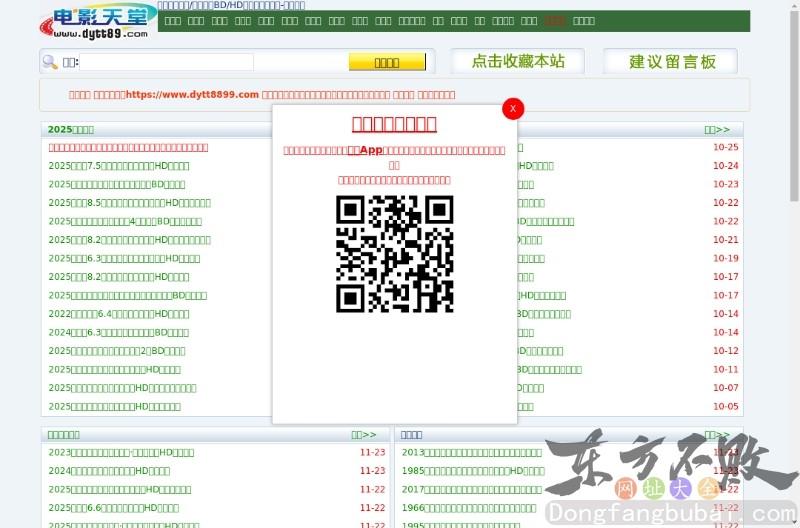Close the QR code popup with red X
This screenshot has width=800, height=528.
point(513,108)
